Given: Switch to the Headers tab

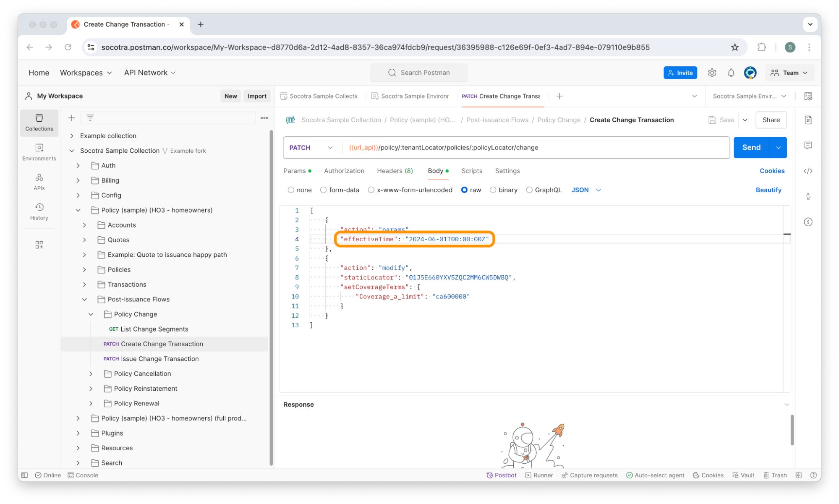Looking at the screenshot, I should tap(395, 171).
